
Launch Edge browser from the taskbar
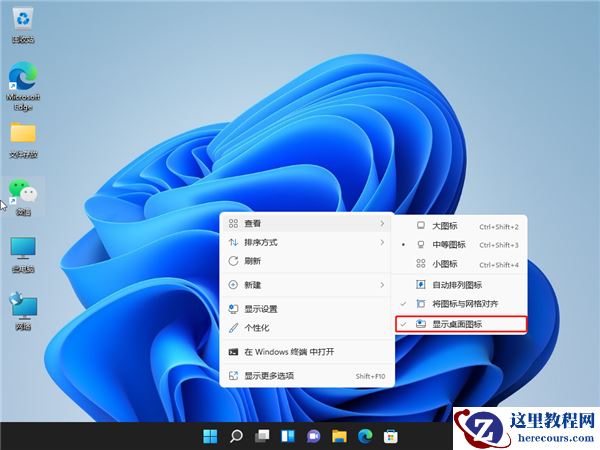point(365,436)
